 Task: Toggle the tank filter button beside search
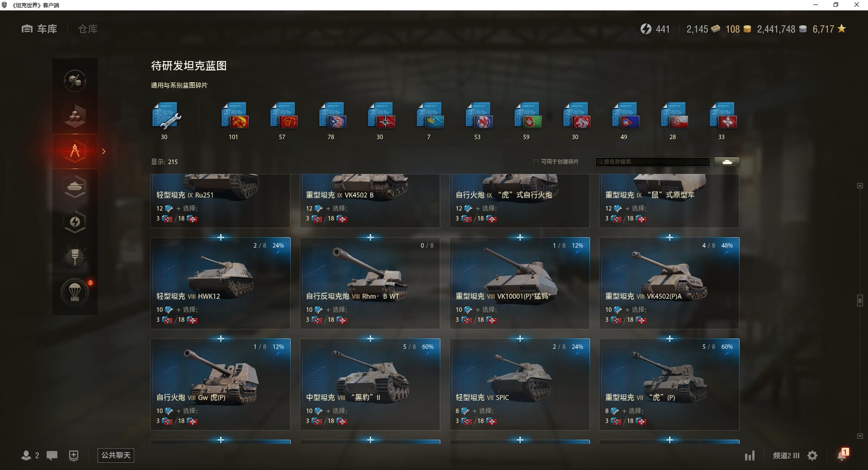click(x=727, y=162)
